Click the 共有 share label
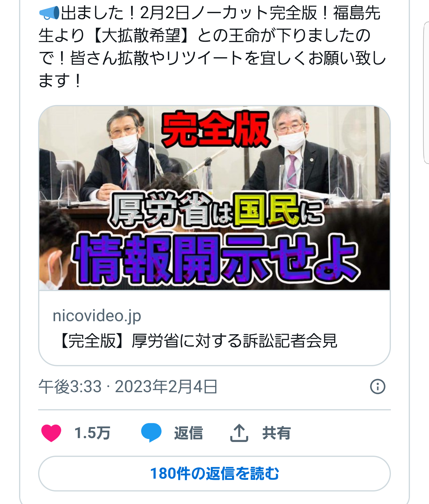 coord(276,433)
